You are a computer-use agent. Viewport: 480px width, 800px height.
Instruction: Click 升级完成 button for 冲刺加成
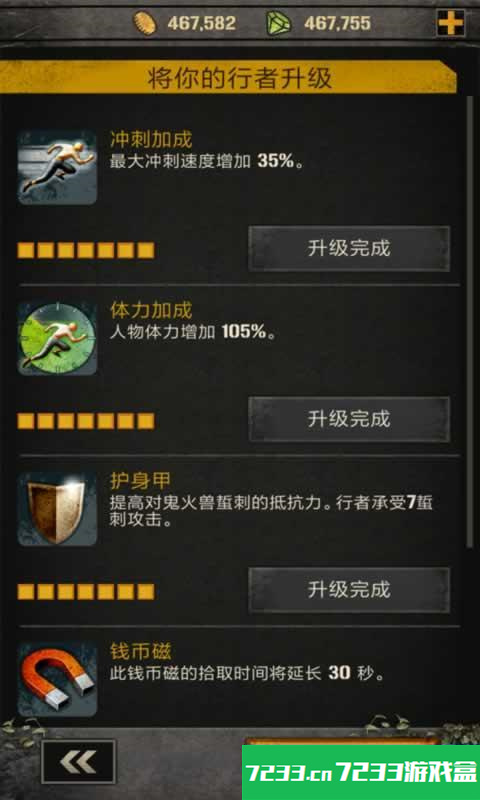tap(349, 248)
